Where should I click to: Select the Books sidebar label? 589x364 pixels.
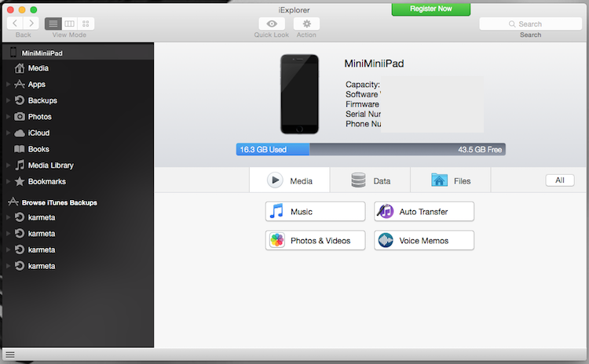pos(38,149)
